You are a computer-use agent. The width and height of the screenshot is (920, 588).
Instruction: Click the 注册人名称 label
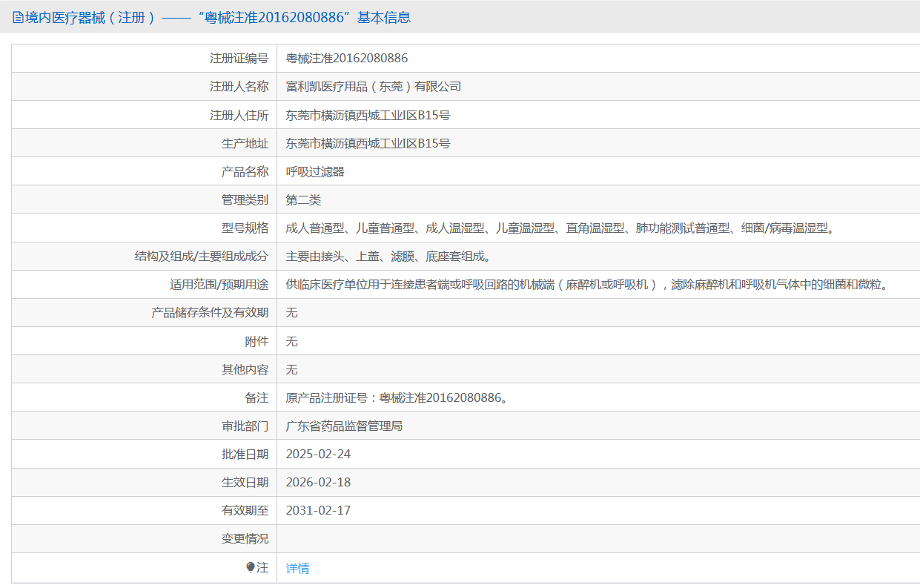coord(239,87)
